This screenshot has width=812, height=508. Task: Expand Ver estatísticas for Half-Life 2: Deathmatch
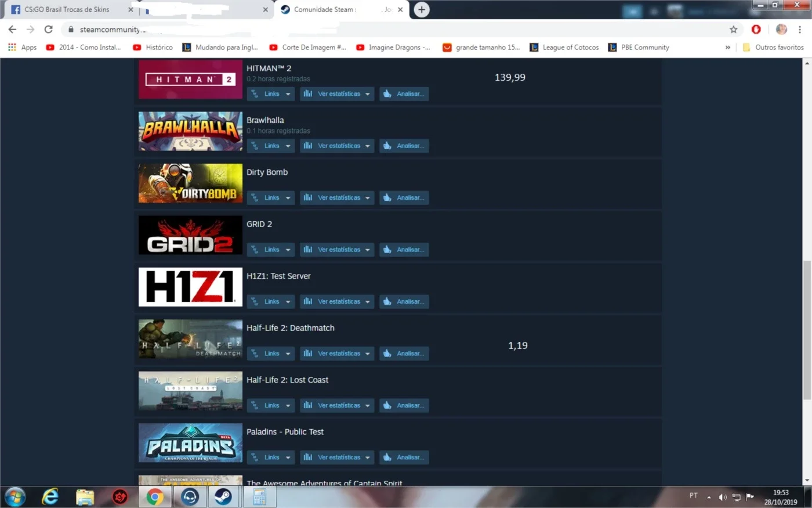coord(337,354)
